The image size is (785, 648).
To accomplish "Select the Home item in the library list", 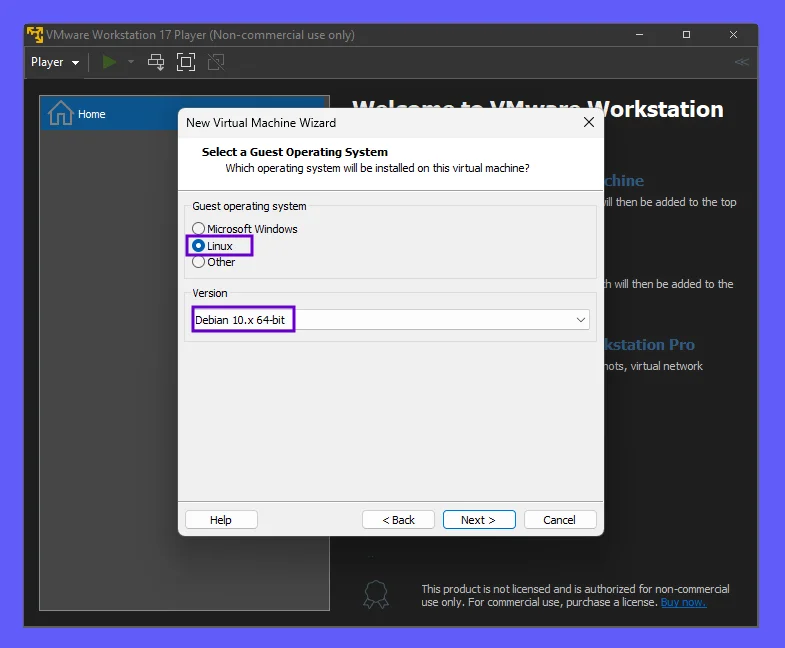I will click(92, 114).
